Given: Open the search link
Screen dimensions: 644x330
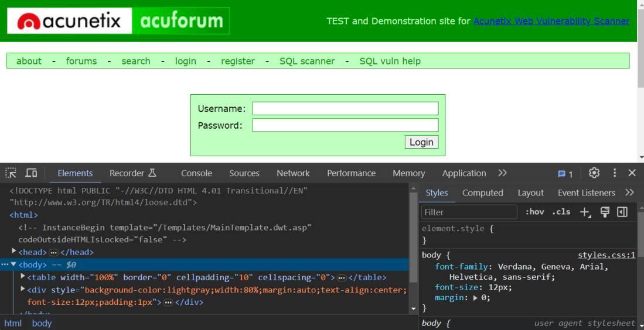Looking at the screenshot, I should click(x=135, y=61).
